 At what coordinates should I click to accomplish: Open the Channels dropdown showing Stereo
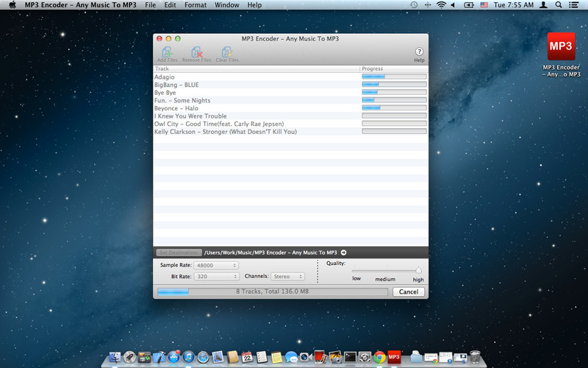tap(287, 277)
